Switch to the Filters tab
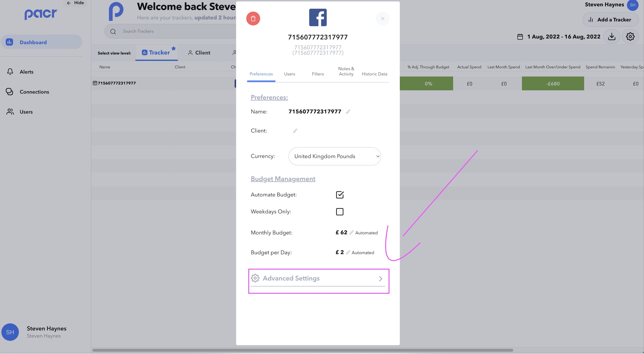This screenshot has height=354, width=644. click(x=318, y=74)
